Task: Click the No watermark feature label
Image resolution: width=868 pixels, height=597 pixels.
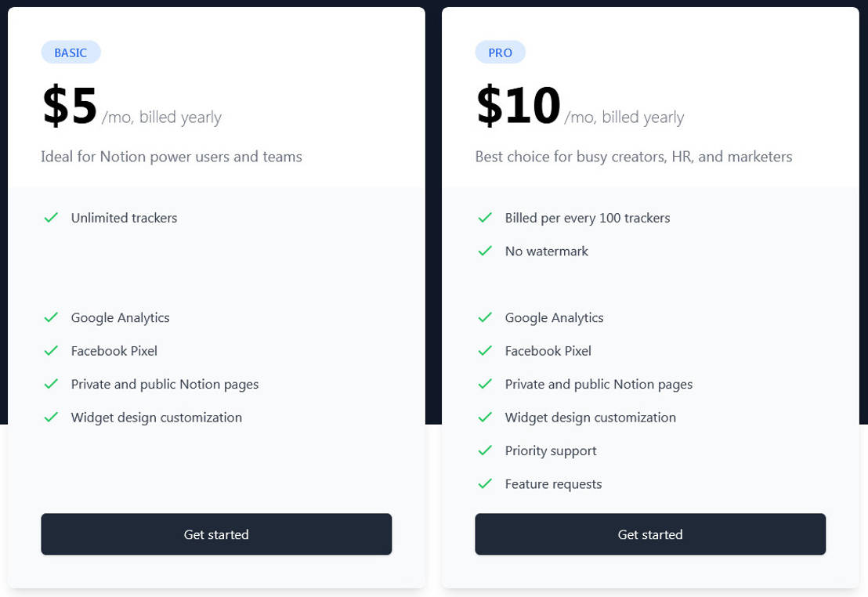Action: (546, 251)
